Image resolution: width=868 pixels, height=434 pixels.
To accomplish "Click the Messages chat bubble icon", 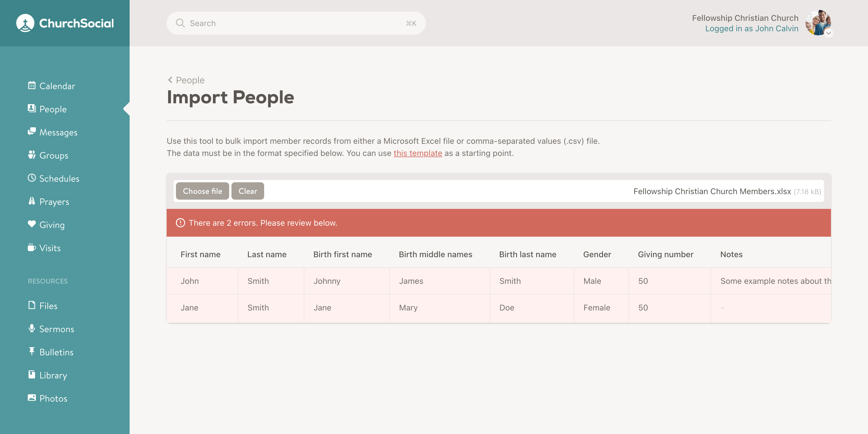I will coord(32,131).
